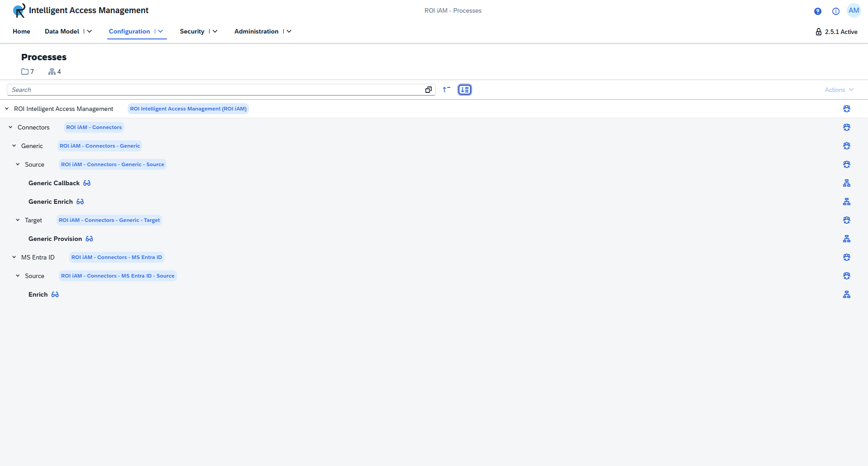Click the glasses icon beside Generic Provision

click(89, 239)
